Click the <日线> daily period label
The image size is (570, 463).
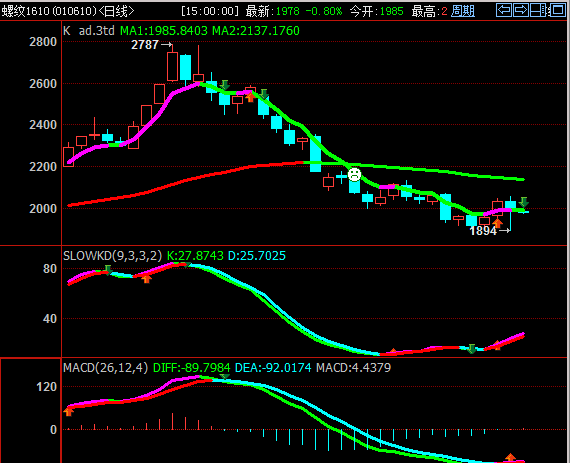click(116, 11)
